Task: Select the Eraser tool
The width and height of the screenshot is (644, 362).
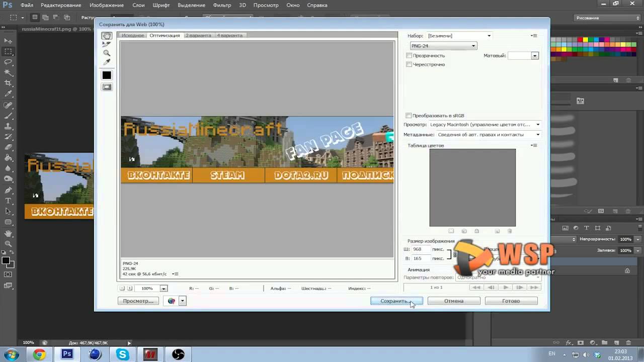Action: point(8,147)
